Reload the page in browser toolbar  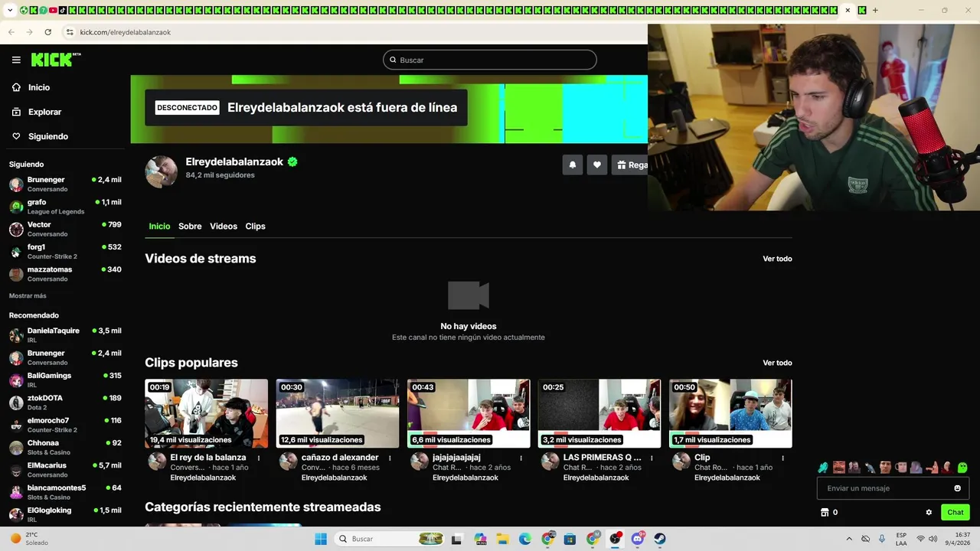47,32
